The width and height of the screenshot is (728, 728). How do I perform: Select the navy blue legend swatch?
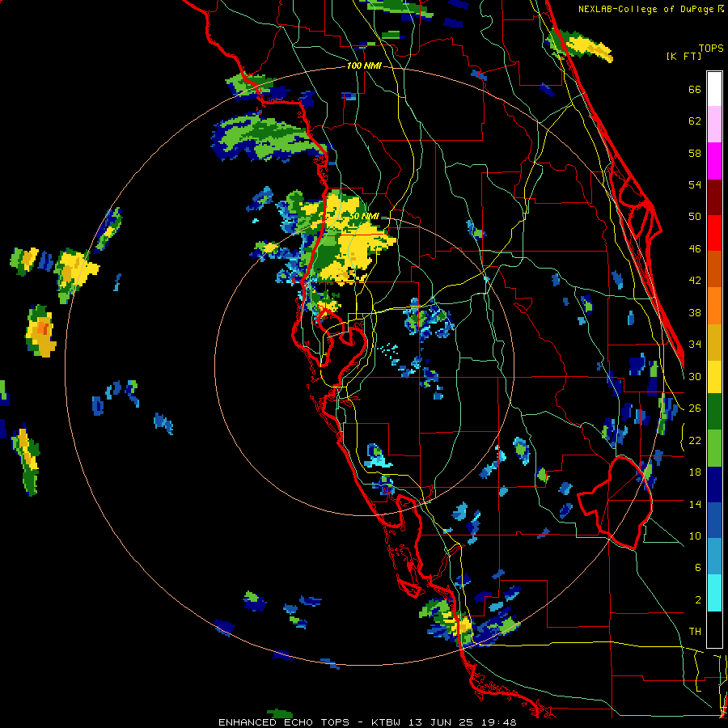coord(714,485)
